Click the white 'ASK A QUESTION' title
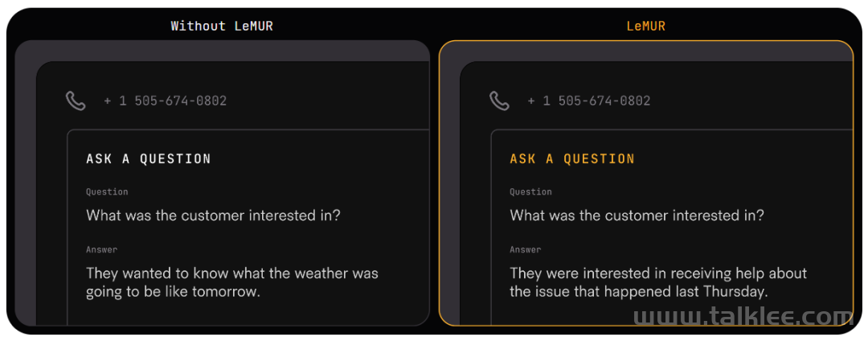Image resolution: width=868 pixels, height=341 pixels. [149, 159]
